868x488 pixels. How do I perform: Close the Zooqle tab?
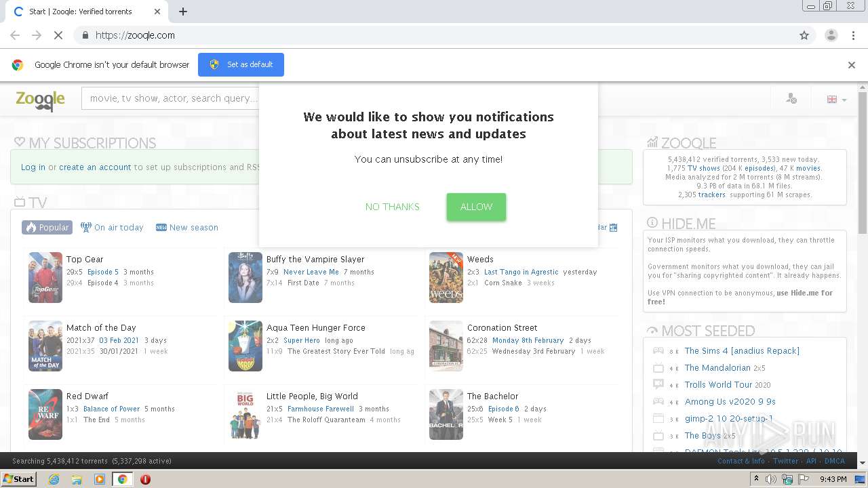coord(157,12)
